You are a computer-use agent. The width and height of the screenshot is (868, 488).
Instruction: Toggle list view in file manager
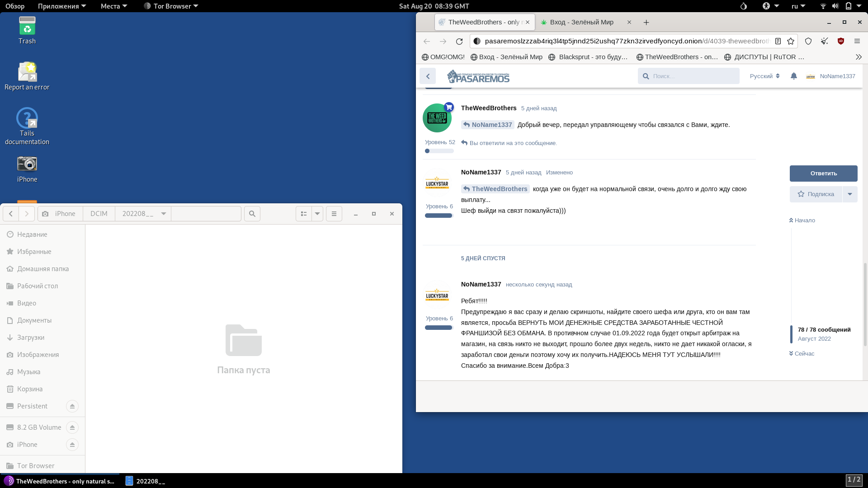point(304,214)
